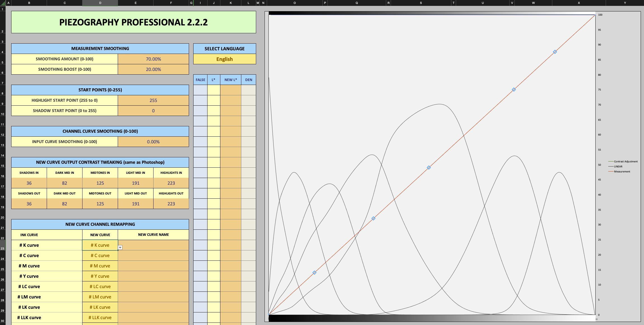This screenshot has height=325, width=644.
Task: Select new curve cell # Y curve
Action: (100, 276)
